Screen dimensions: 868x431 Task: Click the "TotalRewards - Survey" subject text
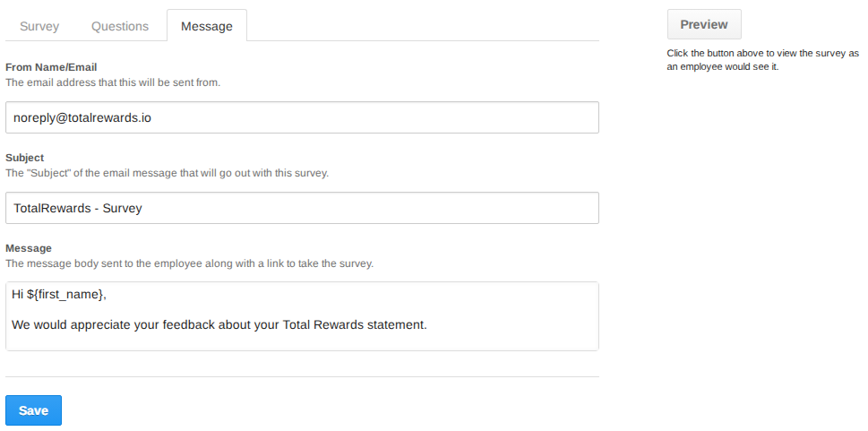click(x=78, y=208)
